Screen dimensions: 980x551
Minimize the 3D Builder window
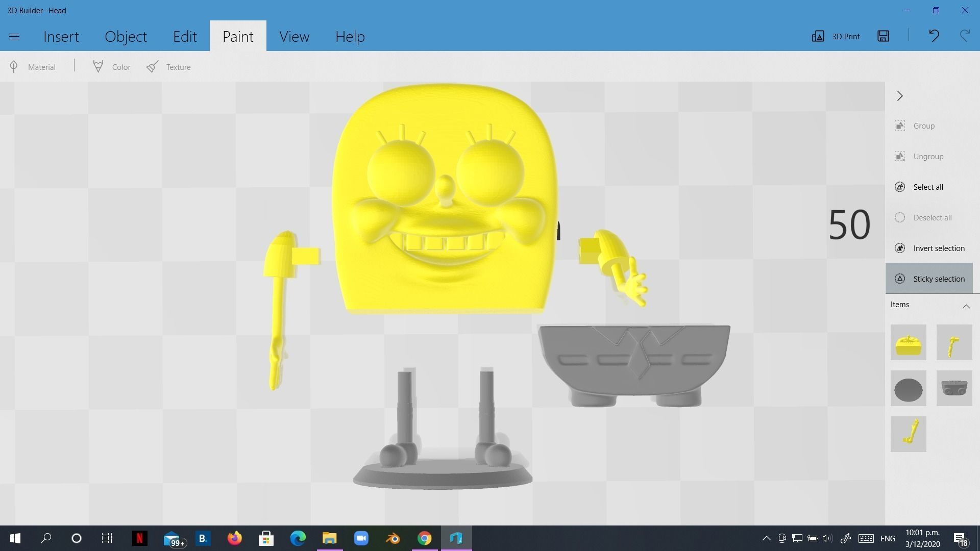907,10
